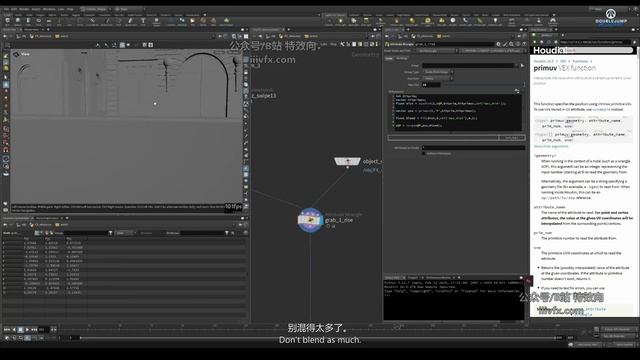Click the Sky Light shelf tool
This screenshot has height=360, width=640.
click(x=442, y=21)
